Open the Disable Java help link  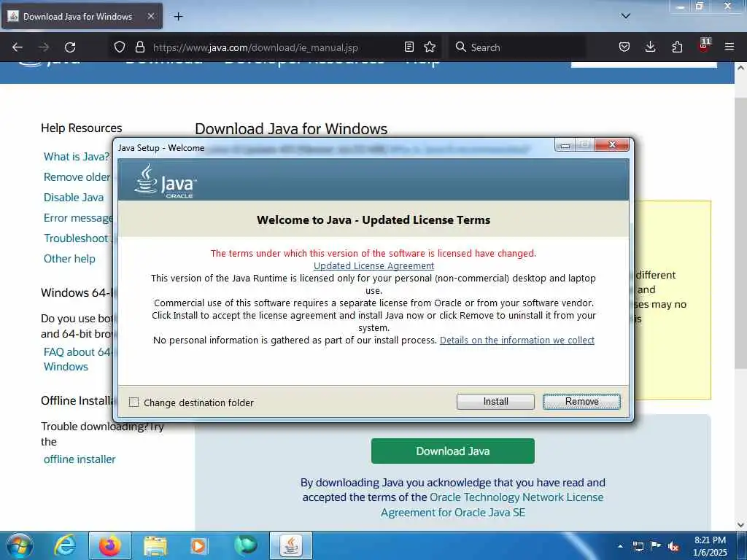[x=74, y=197]
